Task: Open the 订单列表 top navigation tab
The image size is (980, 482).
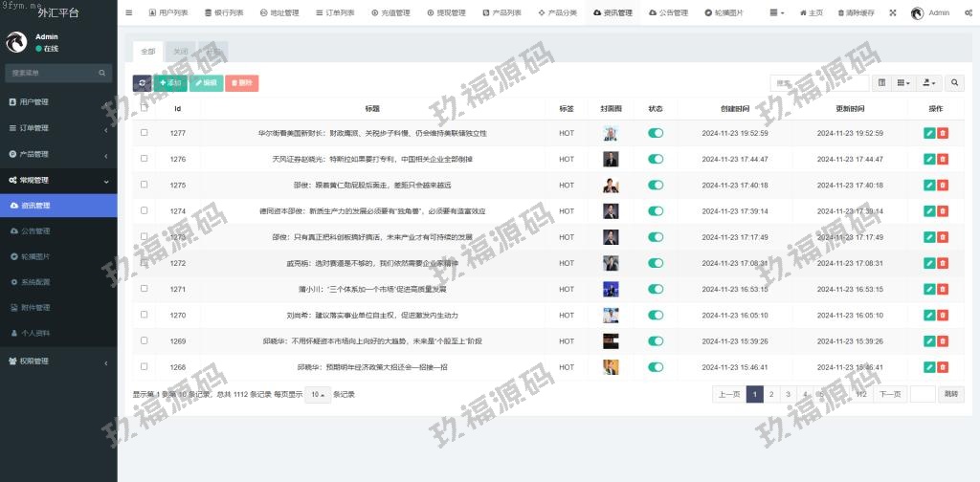Action: click(334, 13)
